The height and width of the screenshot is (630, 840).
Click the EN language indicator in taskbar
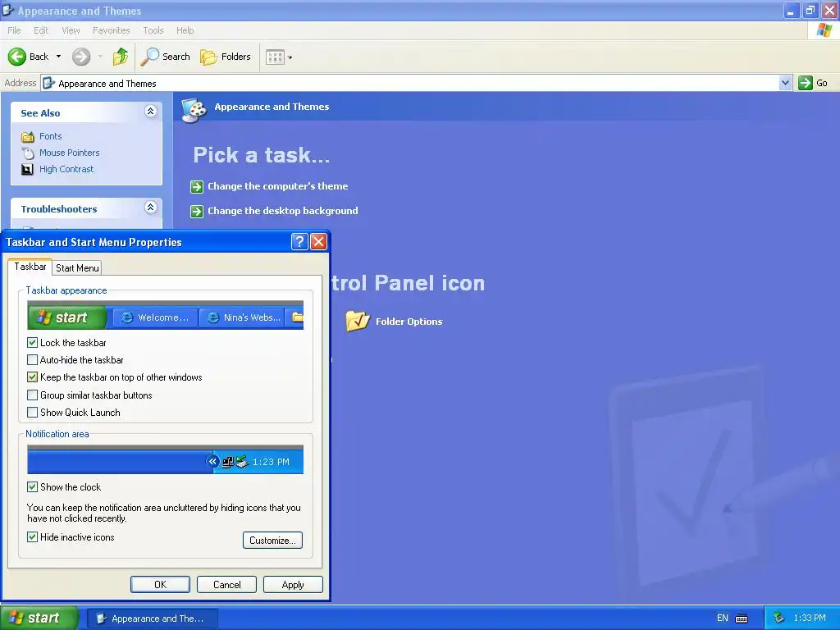[722, 618]
